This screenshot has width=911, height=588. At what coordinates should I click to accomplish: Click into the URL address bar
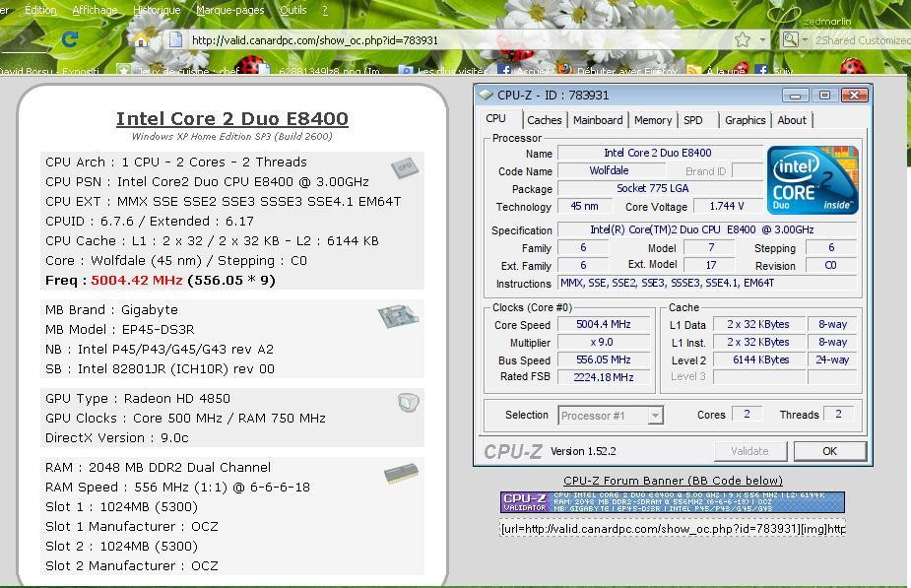[x=447, y=40]
